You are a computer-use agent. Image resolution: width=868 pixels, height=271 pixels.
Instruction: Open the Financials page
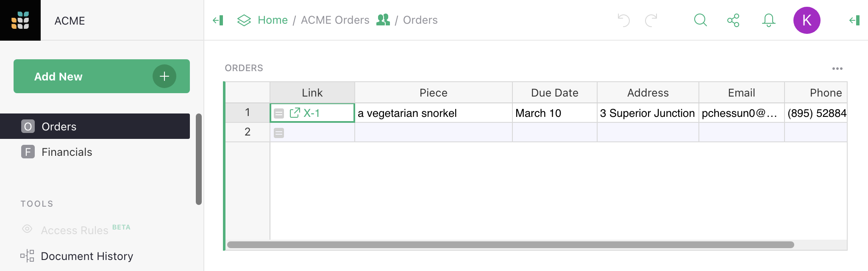(67, 152)
